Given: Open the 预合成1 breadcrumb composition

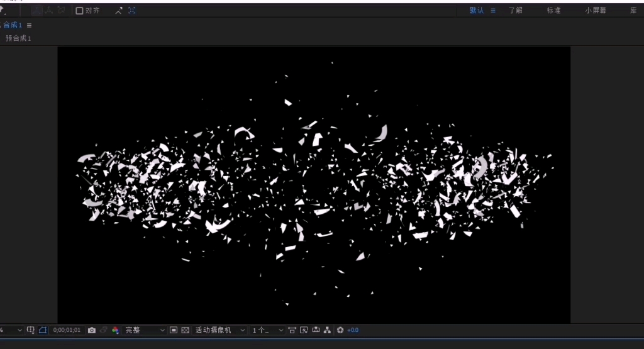Looking at the screenshot, I should click(x=18, y=38).
